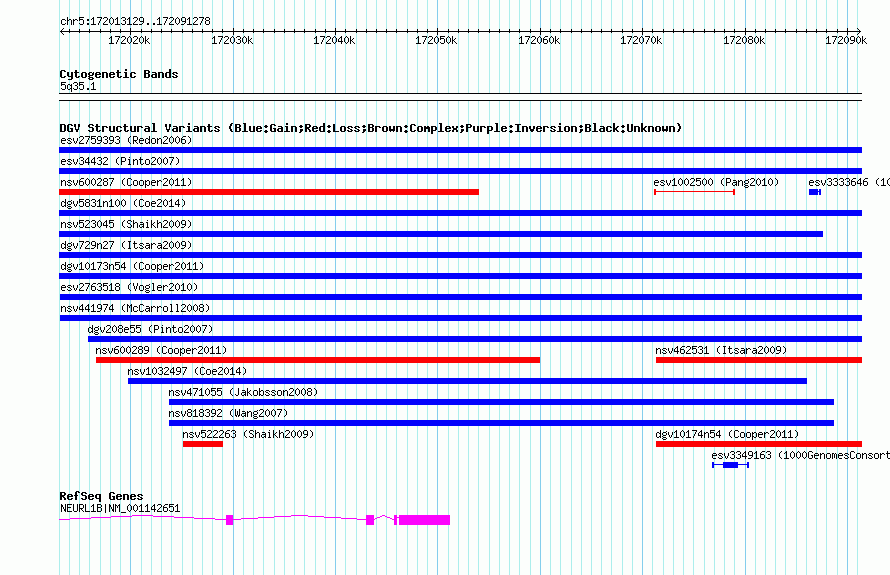Click the blue bar under esv2759393

pos(461,150)
